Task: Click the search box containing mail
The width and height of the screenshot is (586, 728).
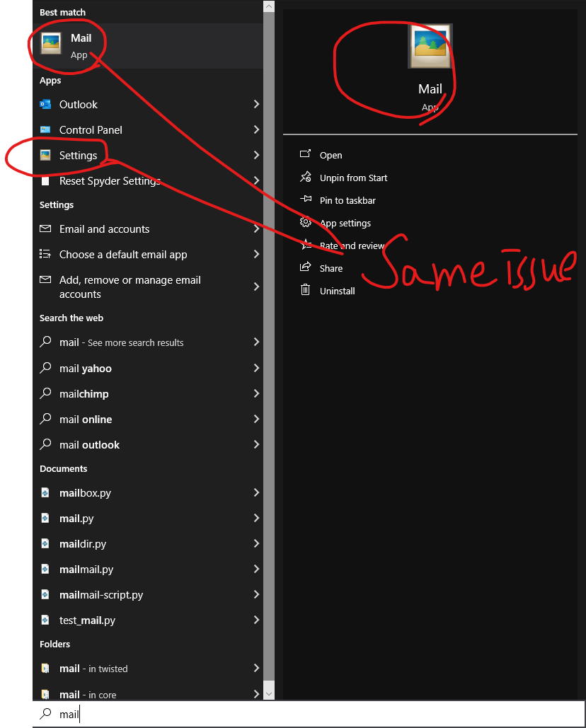Action: pyautogui.click(x=309, y=714)
